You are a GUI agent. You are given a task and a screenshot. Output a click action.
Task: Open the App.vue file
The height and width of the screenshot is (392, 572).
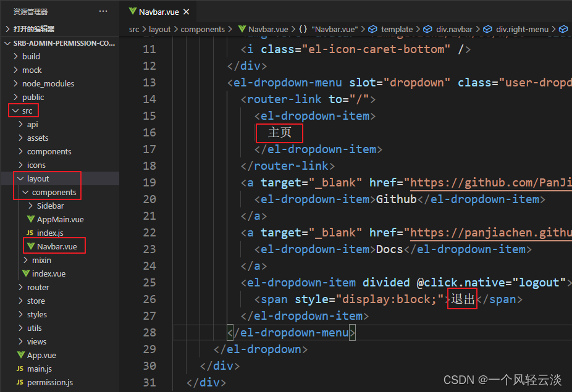(x=41, y=356)
